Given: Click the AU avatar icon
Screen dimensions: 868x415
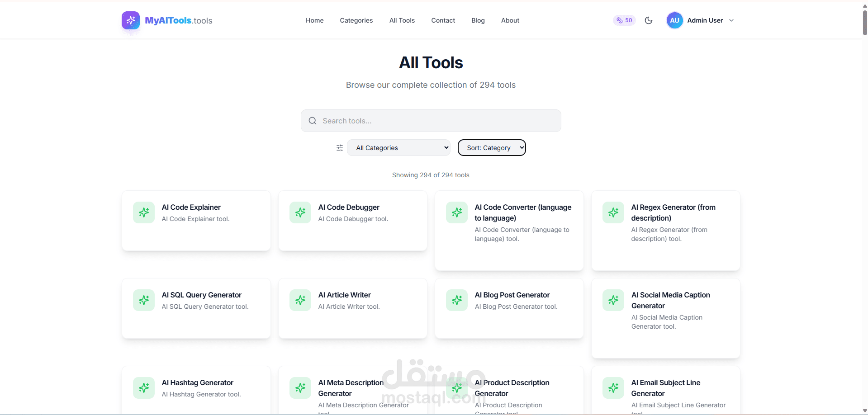Looking at the screenshot, I should 674,20.
